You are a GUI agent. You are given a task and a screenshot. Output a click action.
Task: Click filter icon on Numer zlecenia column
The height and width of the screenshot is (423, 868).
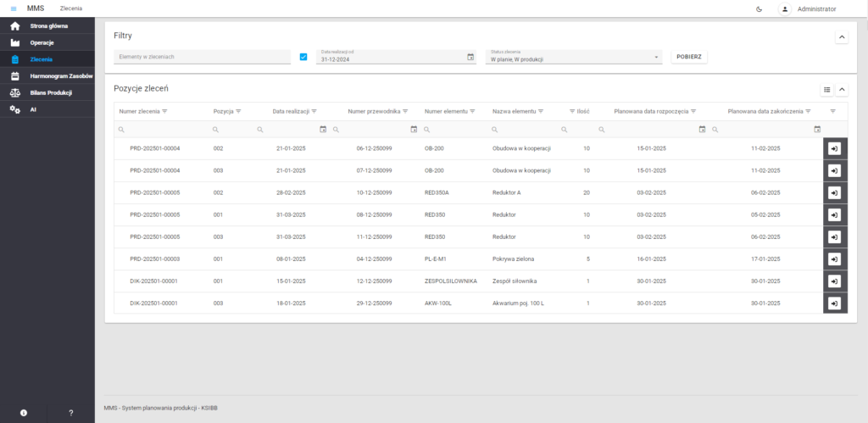164,111
